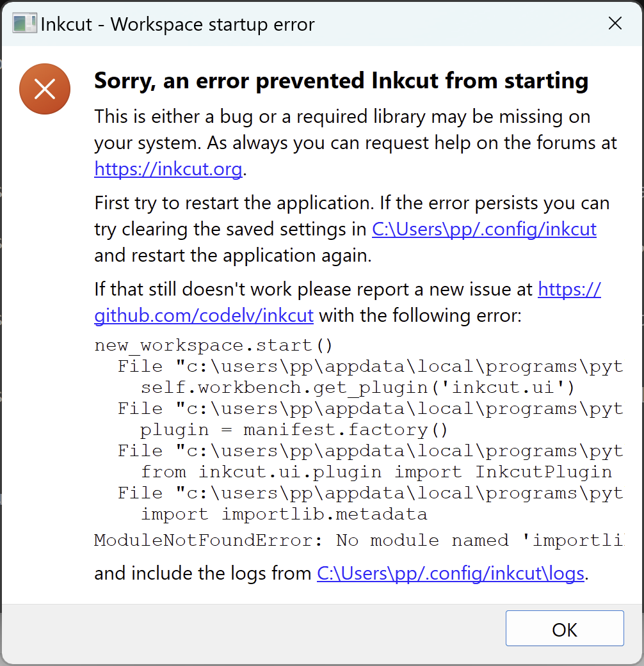Screen dimensions: 644x666
Task: Click the 'import importlib.metadata' traceback line
Action: (x=284, y=514)
